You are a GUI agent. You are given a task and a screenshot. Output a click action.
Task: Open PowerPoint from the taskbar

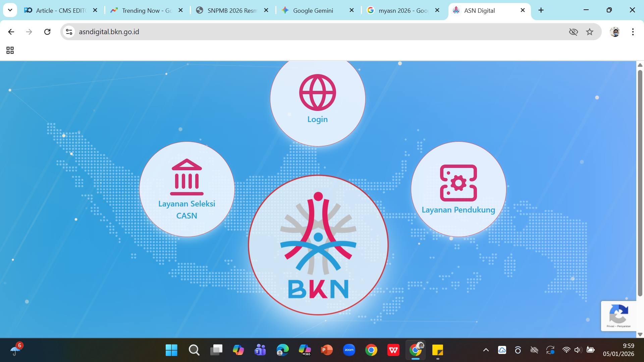327,350
